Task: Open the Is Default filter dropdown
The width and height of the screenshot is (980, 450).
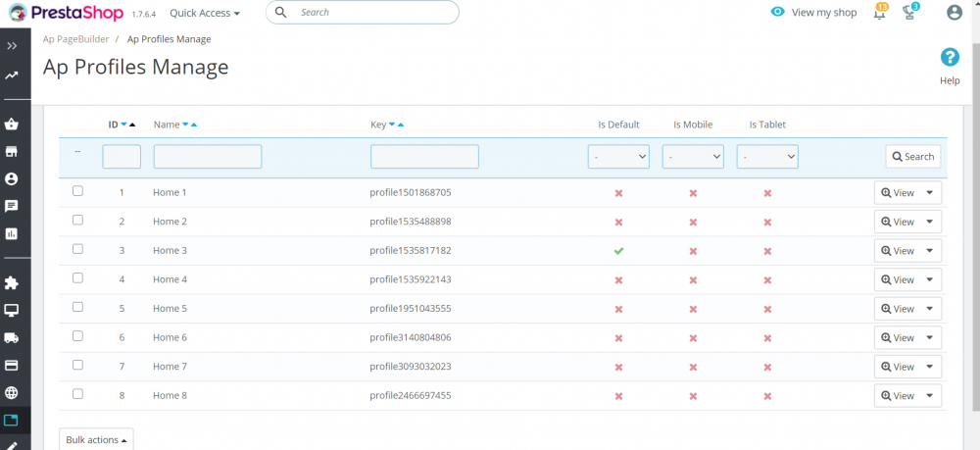Action: (618, 157)
